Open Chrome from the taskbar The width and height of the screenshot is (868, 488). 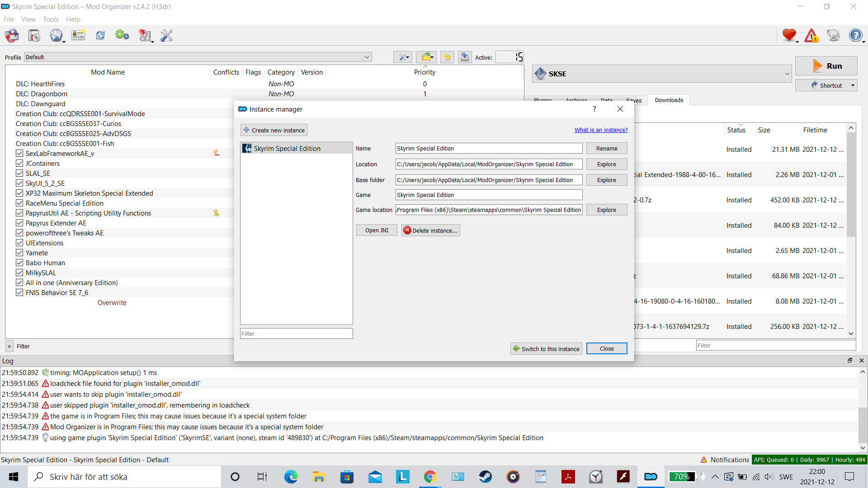(x=429, y=477)
